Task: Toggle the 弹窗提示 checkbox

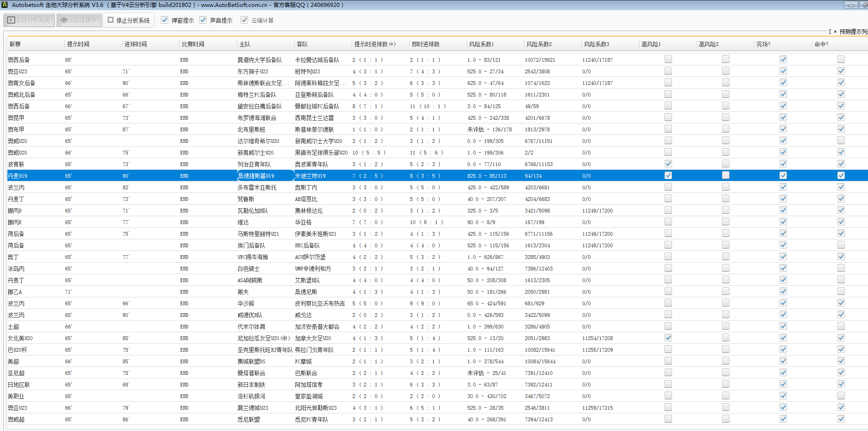Action: click(165, 20)
